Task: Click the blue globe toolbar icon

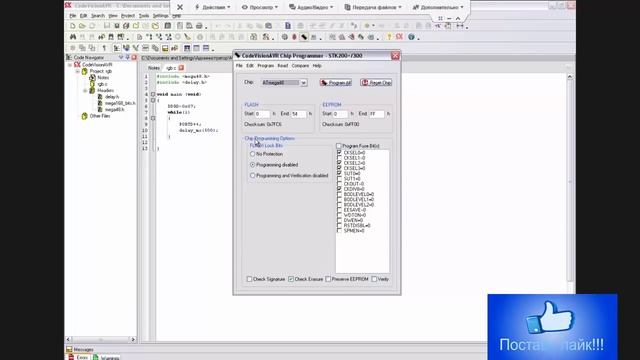Action: 411,37
